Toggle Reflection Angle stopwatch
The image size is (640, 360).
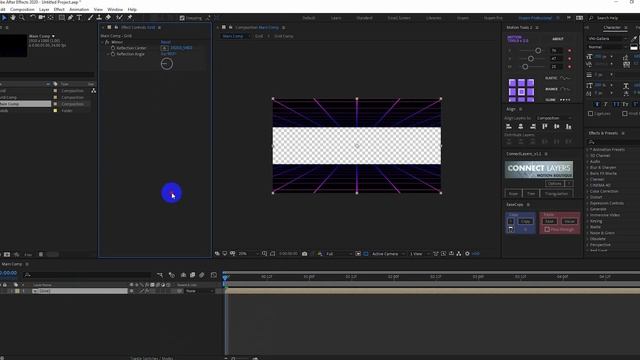pyautogui.click(x=113, y=54)
